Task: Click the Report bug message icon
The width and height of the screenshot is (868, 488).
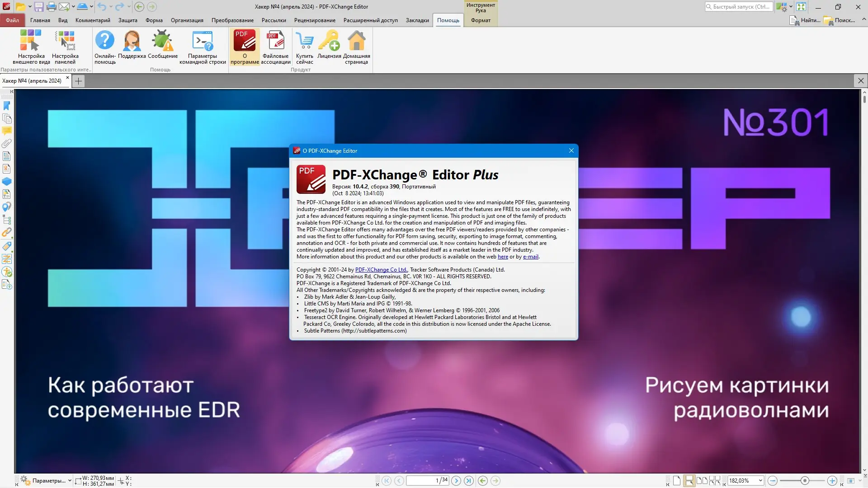Action: click(162, 41)
